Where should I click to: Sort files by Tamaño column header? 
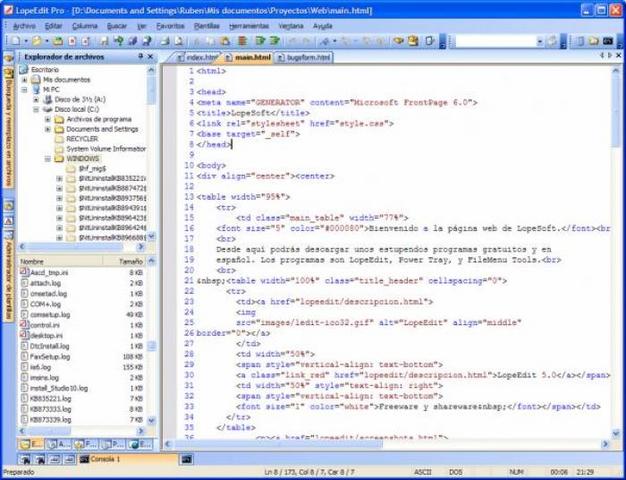[x=130, y=260]
